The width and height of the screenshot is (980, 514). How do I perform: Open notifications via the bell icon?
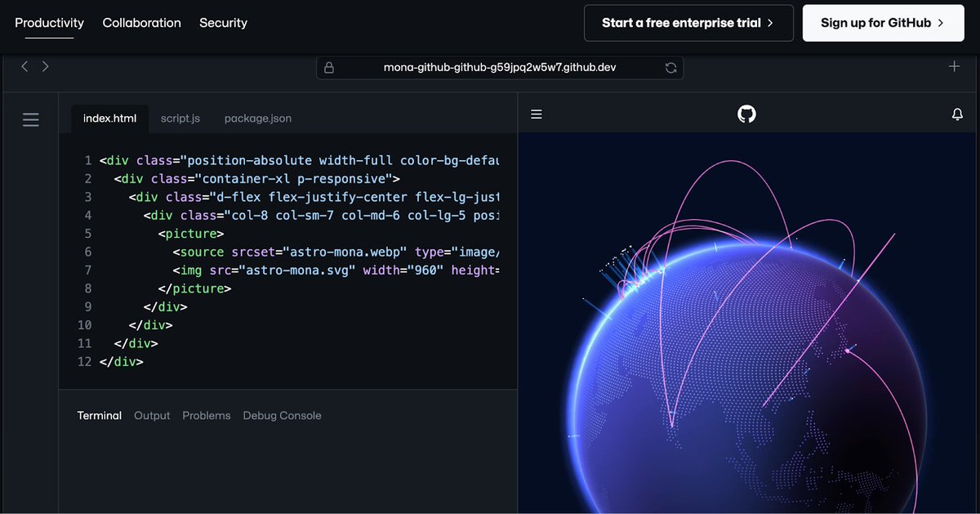[957, 114]
